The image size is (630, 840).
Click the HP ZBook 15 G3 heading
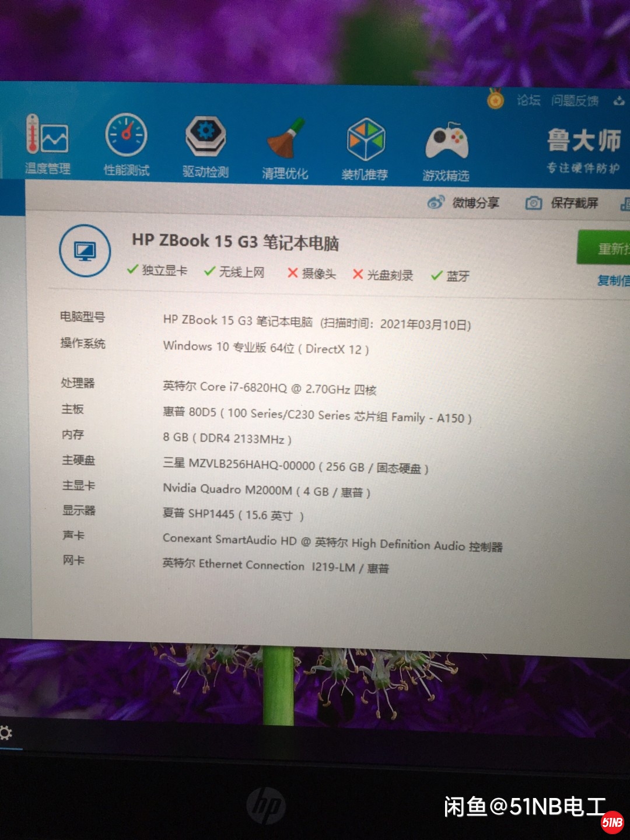point(235,242)
